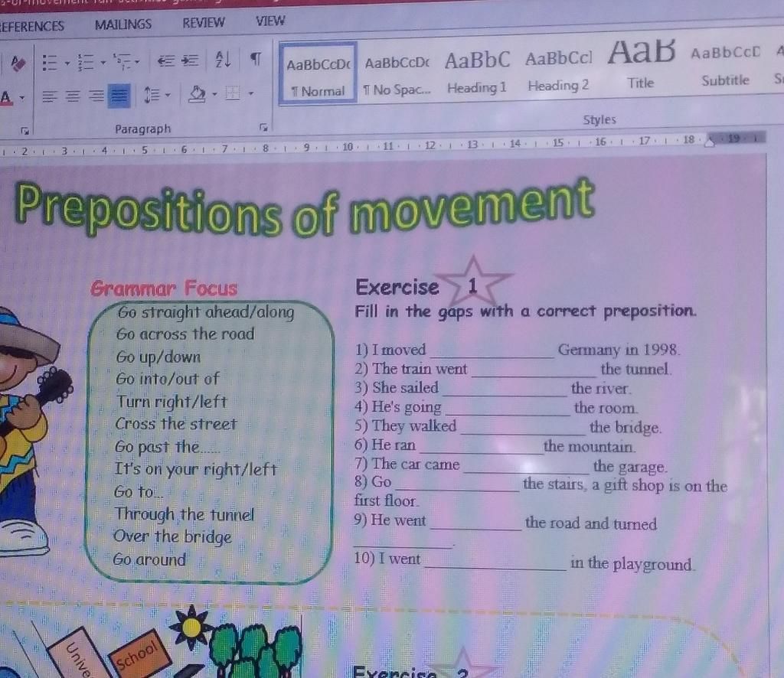Open line and paragraph spacing options
The width and height of the screenshot is (784, 678).
152,94
